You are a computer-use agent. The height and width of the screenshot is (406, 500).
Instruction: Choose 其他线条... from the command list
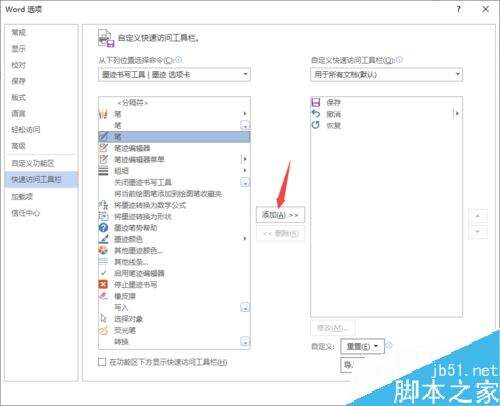174,262
